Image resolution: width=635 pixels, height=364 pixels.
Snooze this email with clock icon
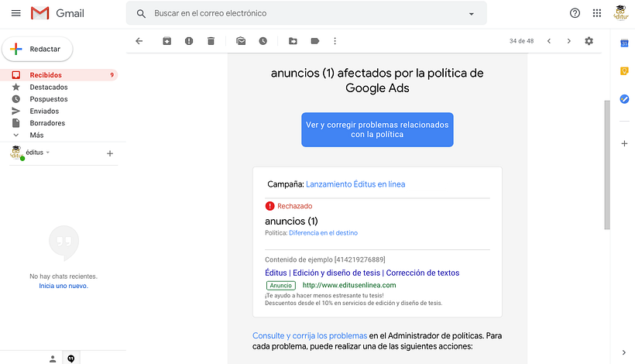[x=263, y=41]
